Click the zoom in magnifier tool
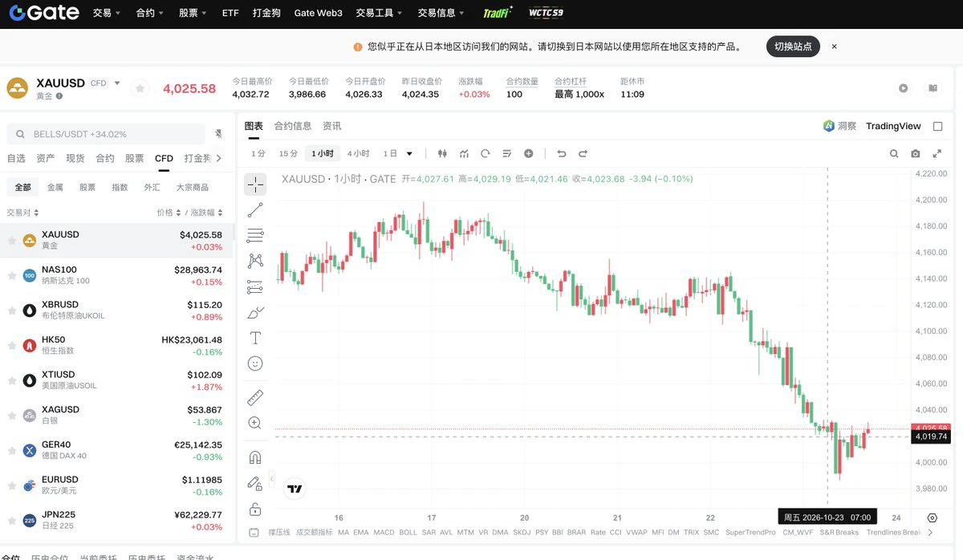 (255, 423)
